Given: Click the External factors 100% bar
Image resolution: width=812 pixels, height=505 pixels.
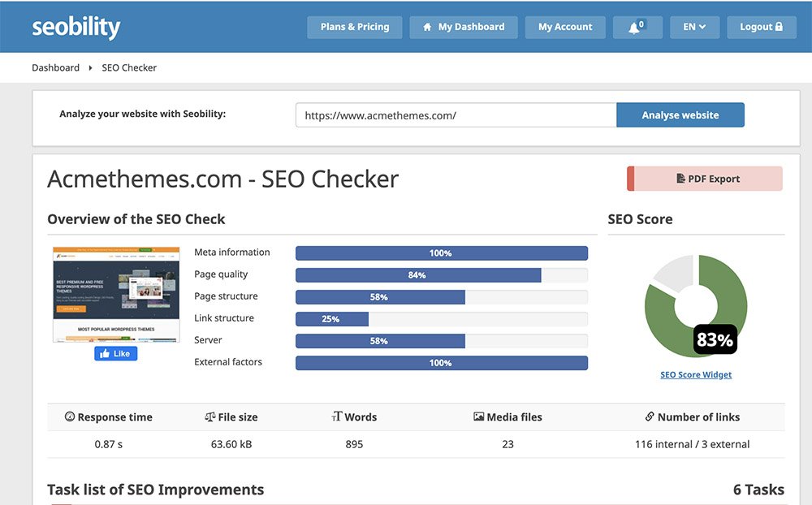Looking at the screenshot, I should 441,363.
